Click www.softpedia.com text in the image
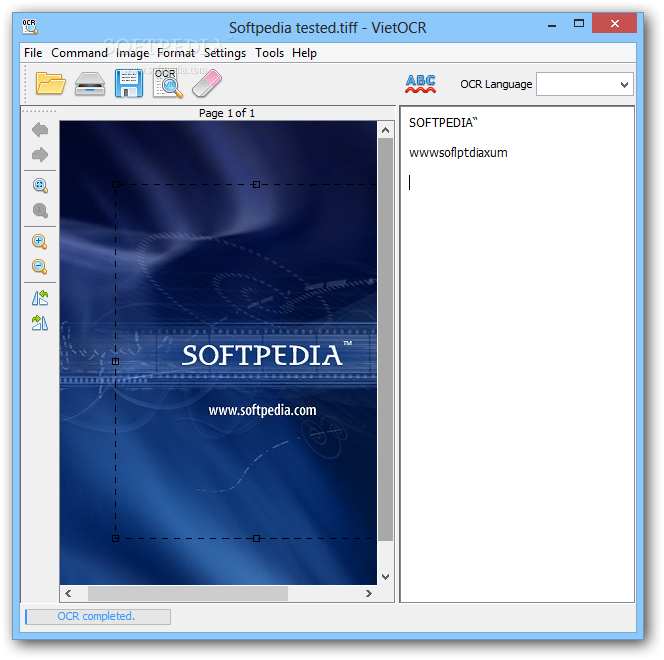 262,410
